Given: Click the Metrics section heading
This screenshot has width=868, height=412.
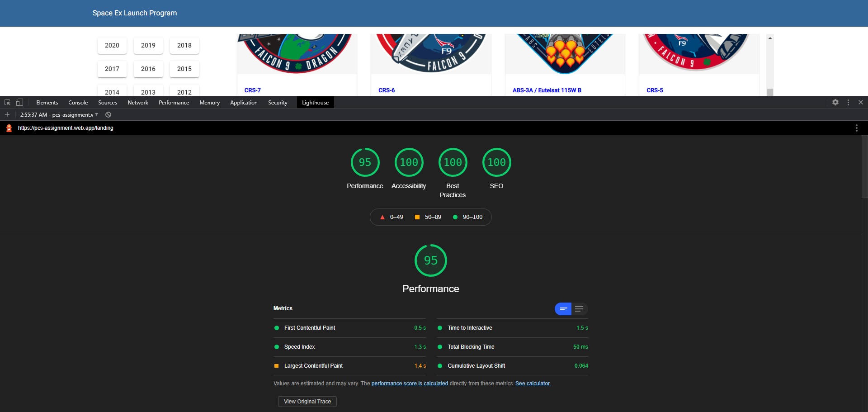Looking at the screenshot, I should (x=283, y=308).
